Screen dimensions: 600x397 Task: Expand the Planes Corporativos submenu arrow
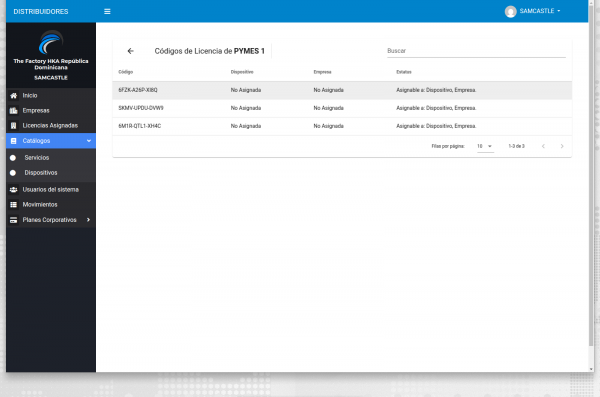point(88,220)
